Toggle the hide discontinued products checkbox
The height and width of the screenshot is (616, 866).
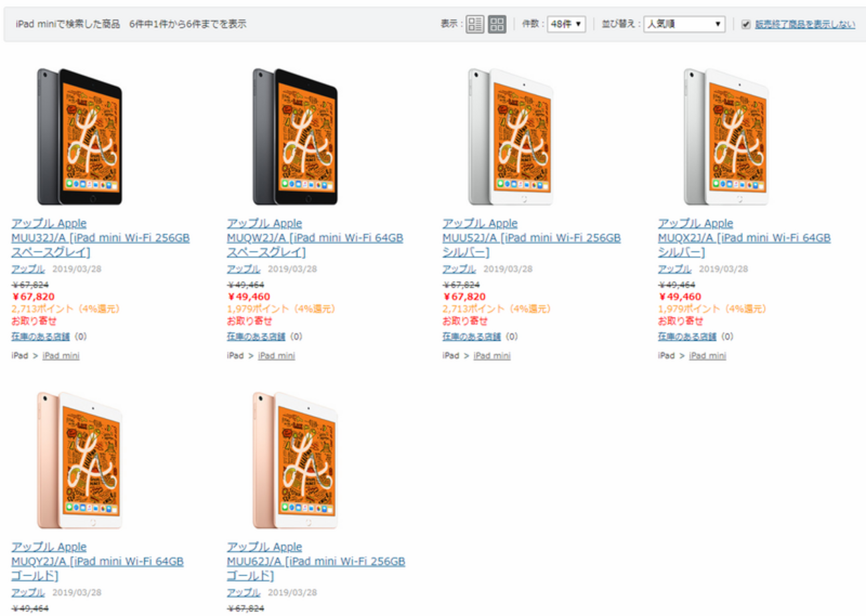[746, 25]
